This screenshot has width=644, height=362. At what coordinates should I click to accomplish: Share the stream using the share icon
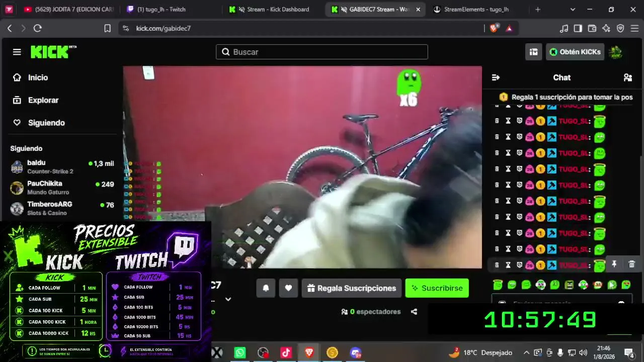[414, 312]
